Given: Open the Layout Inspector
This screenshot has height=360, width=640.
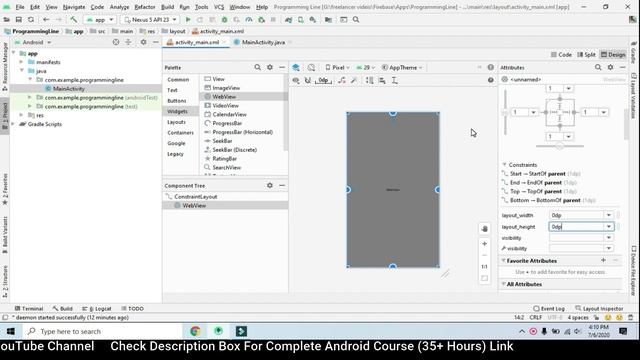Looking at the screenshot, I should click(x=599, y=309).
